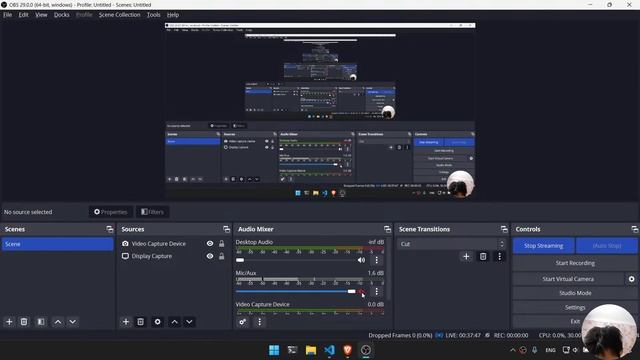Select the Scene item in Scenes list
This screenshot has width=640, height=360.
click(58, 244)
